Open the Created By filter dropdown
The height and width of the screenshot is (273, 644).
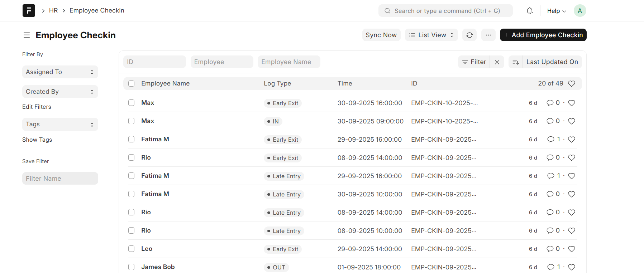point(60,92)
